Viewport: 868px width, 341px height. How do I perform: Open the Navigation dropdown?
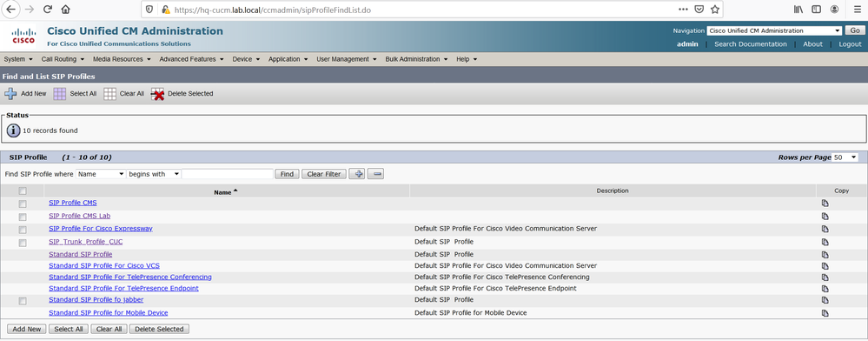coord(774,30)
